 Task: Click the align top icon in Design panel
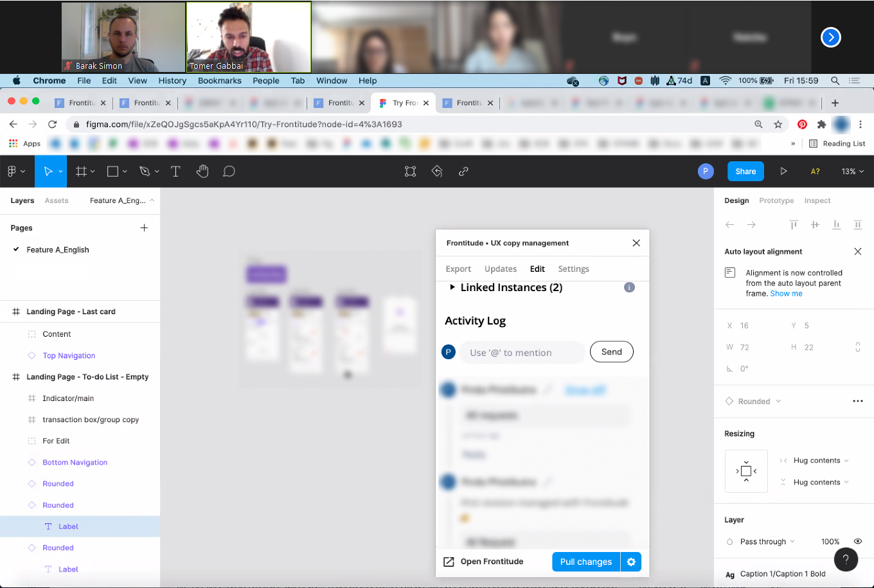click(x=794, y=224)
